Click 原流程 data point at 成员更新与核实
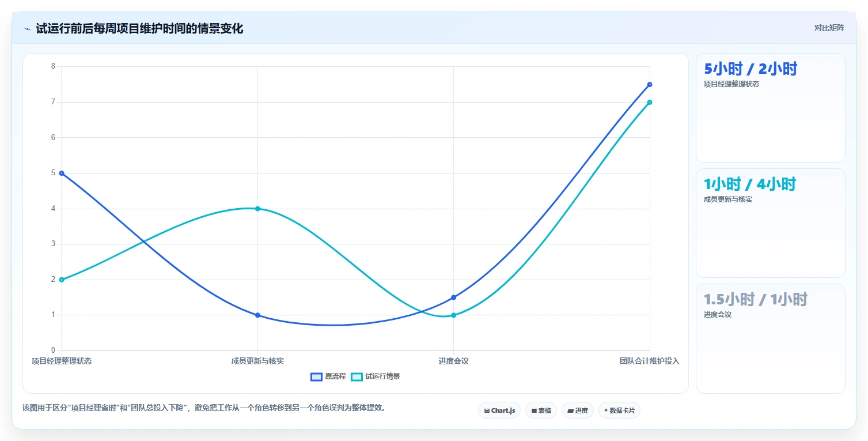Viewport: 868px width, 441px height. [257, 315]
